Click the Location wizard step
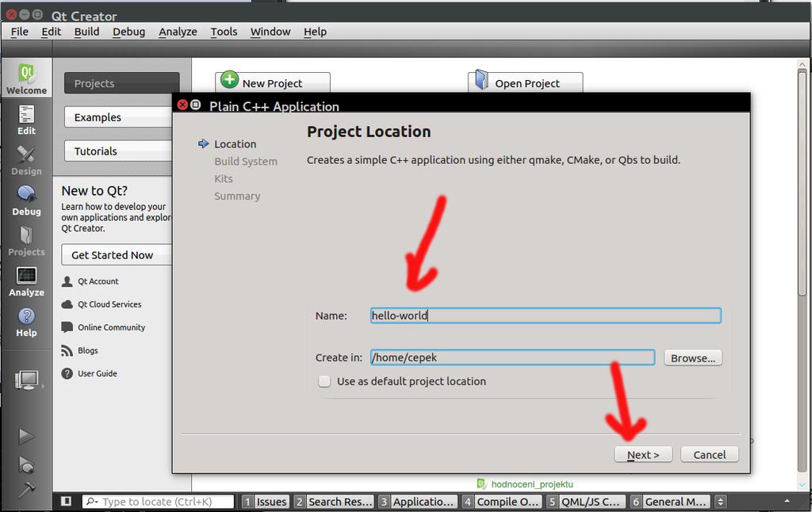This screenshot has width=812, height=512. tap(235, 144)
